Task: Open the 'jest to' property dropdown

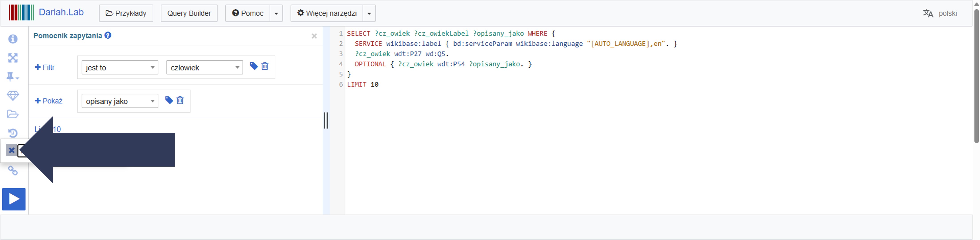Action: click(120, 68)
